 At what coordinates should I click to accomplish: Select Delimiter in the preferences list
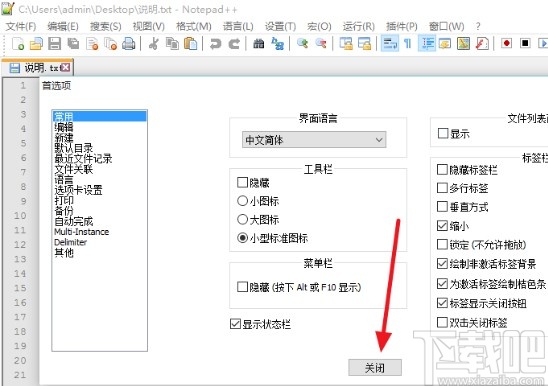point(100,242)
